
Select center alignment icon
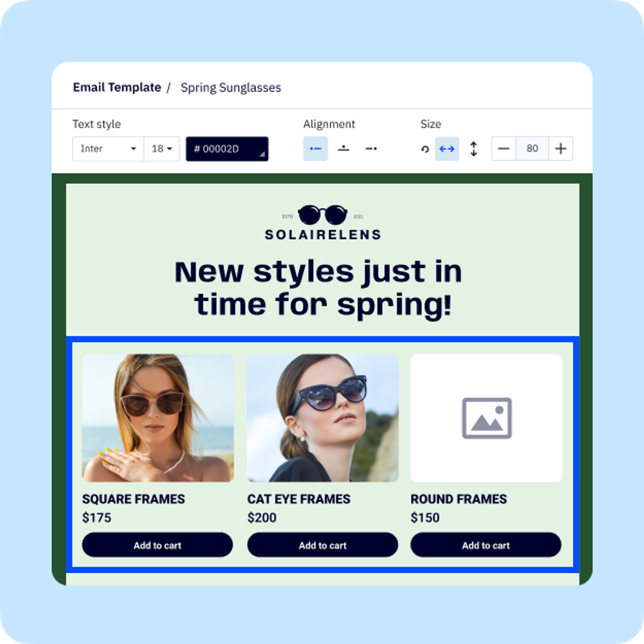tap(343, 149)
